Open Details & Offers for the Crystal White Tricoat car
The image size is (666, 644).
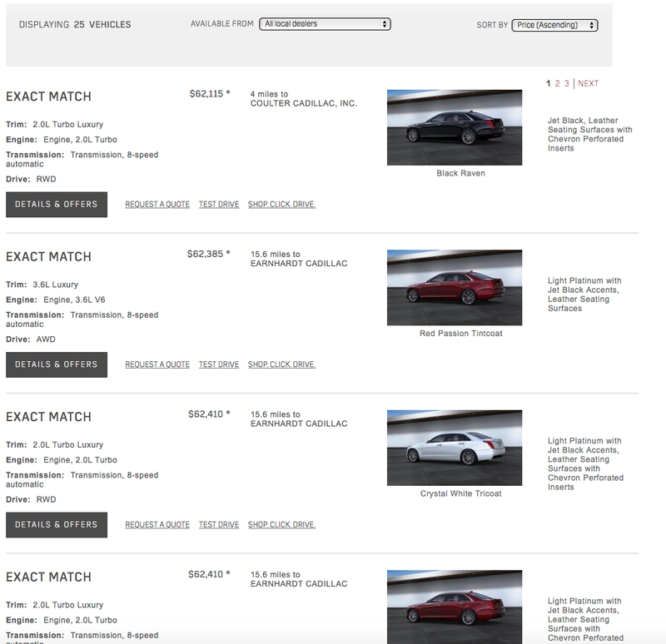coord(57,525)
